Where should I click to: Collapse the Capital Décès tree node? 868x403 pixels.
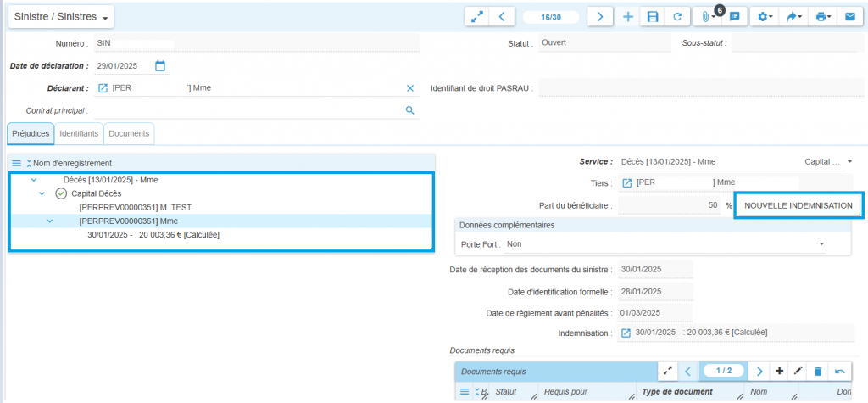point(42,193)
